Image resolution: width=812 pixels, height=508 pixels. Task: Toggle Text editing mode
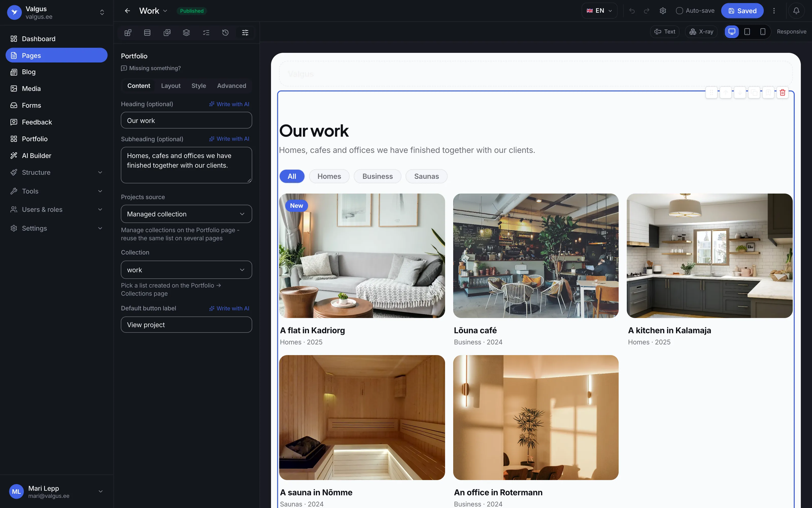click(x=665, y=31)
